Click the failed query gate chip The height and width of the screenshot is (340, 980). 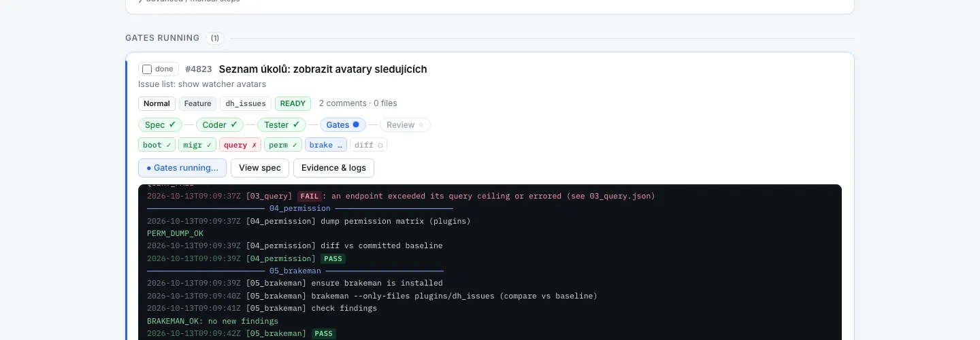tap(240, 145)
